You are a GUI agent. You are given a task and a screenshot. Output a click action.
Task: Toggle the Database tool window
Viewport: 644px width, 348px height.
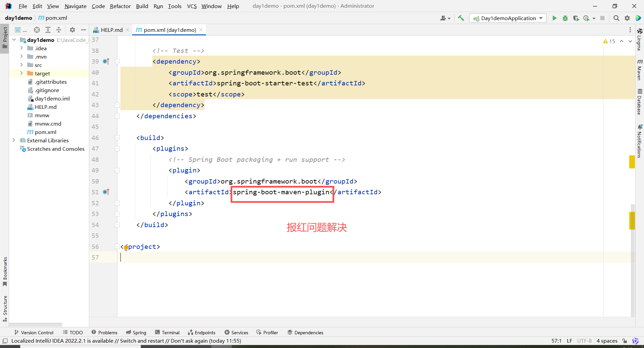click(x=640, y=101)
